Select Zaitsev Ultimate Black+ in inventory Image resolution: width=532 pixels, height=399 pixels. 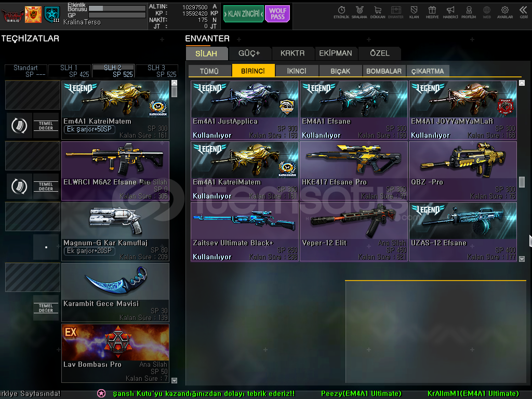tap(245, 232)
